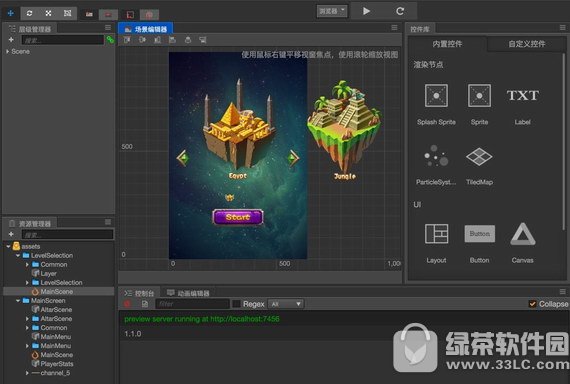Switch to the 场景编辑器 tab
Screen dimensions: 570x384
tap(146, 29)
